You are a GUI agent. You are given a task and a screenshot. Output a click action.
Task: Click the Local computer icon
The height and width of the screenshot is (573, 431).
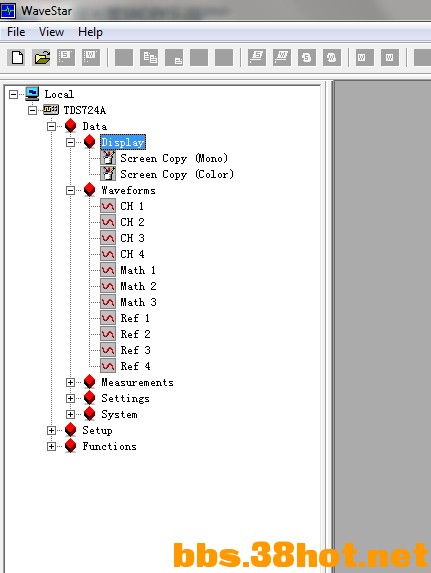pyautogui.click(x=32, y=94)
